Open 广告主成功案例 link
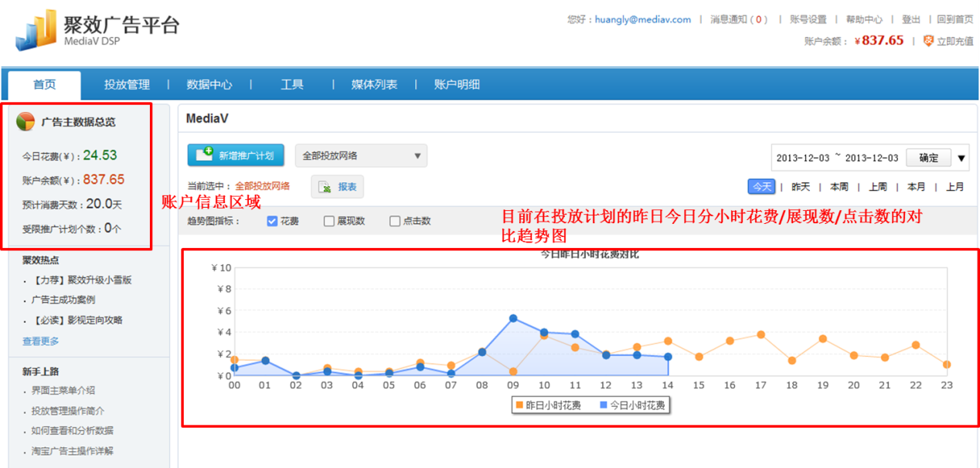Screen dimensions: 980x468 click(x=63, y=300)
